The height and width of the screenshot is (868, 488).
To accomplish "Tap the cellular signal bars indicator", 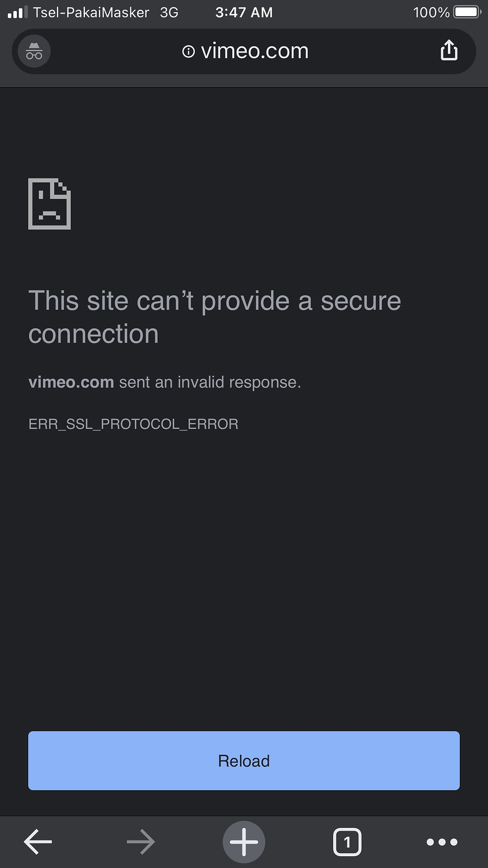I will point(18,12).
